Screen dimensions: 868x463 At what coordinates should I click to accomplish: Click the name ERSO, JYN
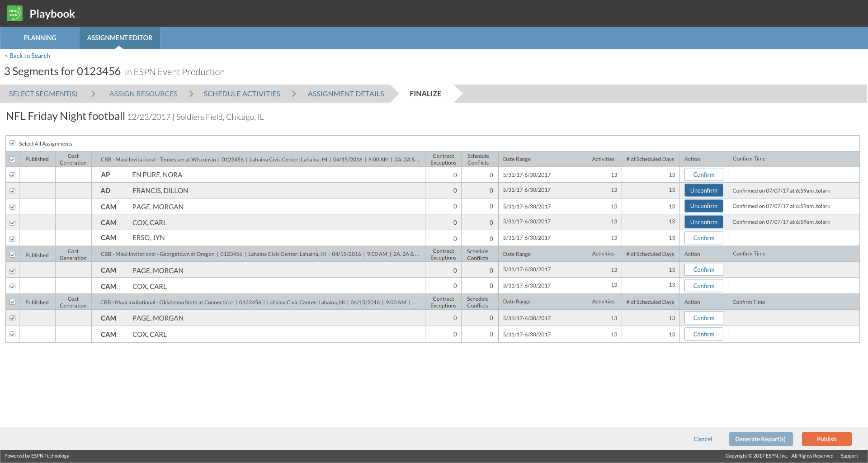148,238
